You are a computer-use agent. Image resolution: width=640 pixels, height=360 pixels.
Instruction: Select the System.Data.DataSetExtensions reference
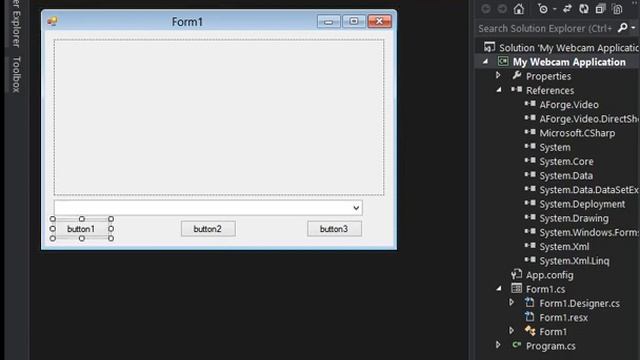click(589, 190)
